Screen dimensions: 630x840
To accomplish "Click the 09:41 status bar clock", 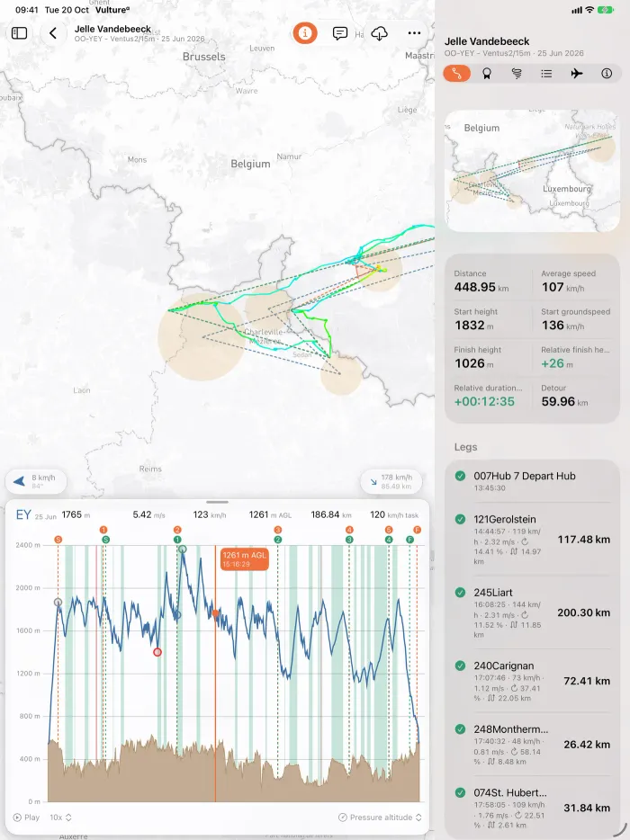I will coord(27,10).
